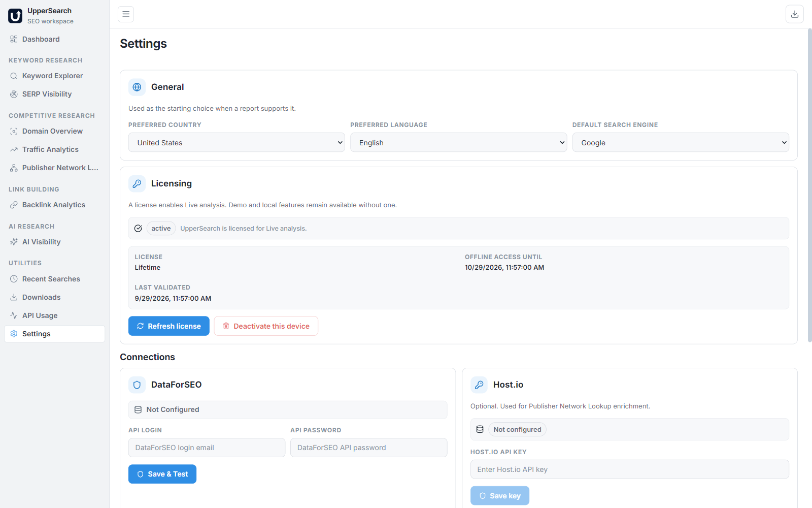
Task: Click the globe icon beside General
Action: coord(137,87)
